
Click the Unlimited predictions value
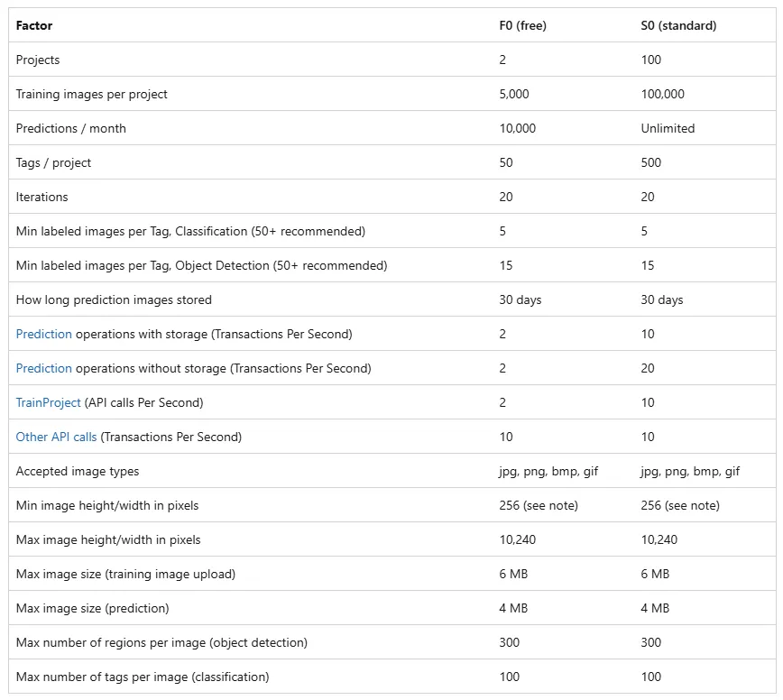tap(668, 128)
